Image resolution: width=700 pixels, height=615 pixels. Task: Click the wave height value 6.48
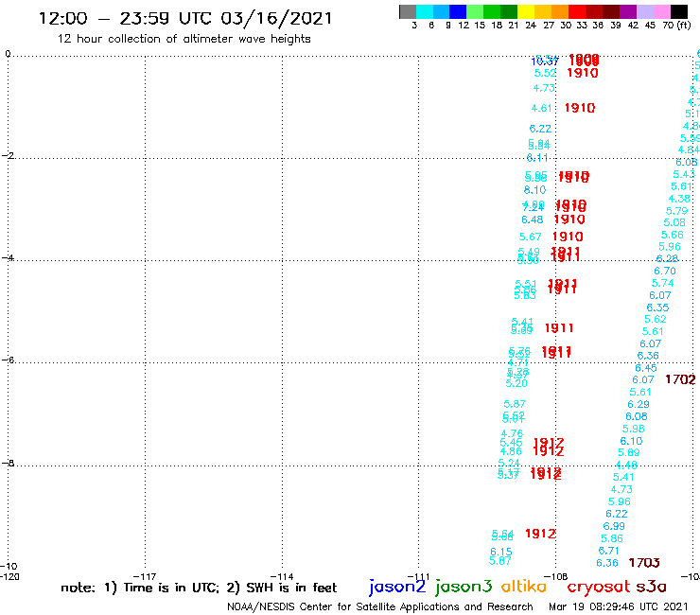pyautogui.click(x=533, y=220)
